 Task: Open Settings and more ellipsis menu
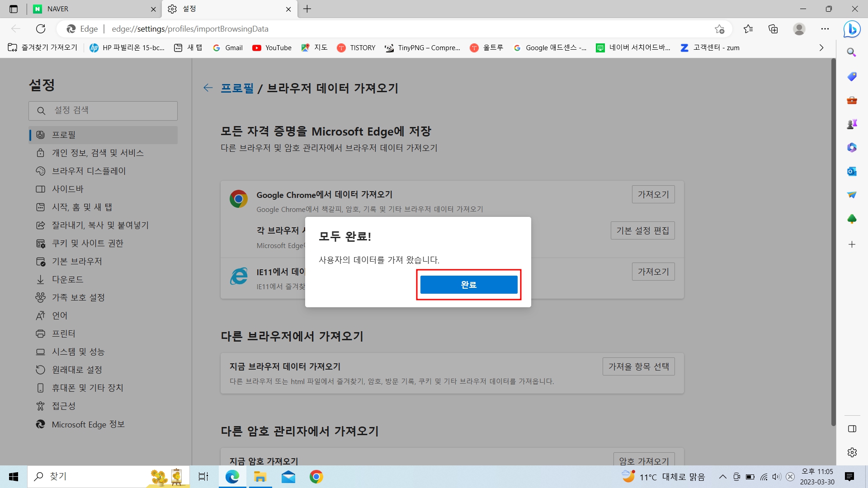[825, 29]
